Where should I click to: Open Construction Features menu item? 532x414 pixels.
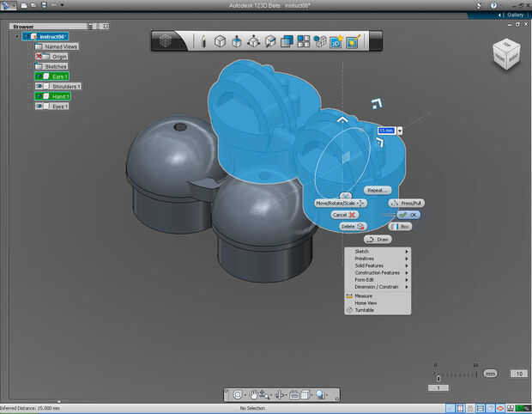378,273
